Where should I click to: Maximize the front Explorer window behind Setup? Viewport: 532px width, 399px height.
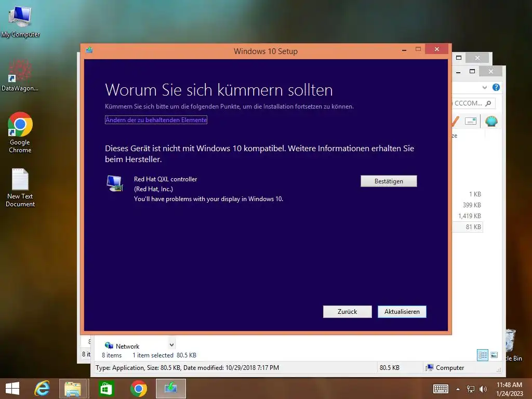[x=472, y=71]
